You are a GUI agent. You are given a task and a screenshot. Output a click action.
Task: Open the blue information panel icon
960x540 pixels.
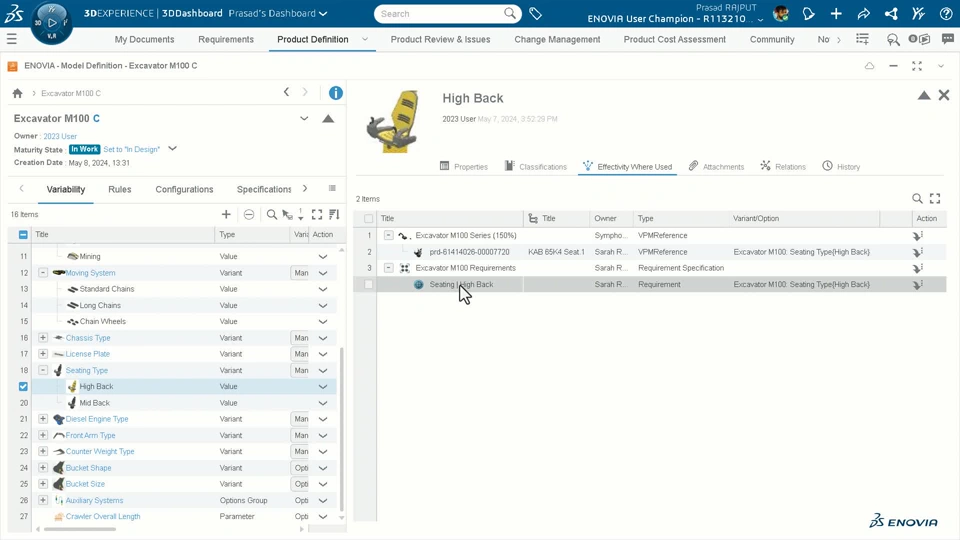[x=336, y=93]
